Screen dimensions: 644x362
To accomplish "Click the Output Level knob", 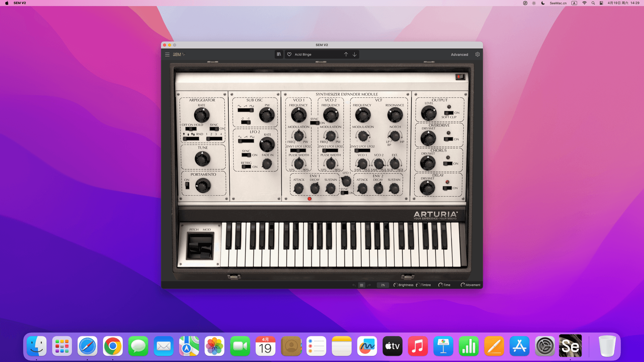I will [x=429, y=113].
